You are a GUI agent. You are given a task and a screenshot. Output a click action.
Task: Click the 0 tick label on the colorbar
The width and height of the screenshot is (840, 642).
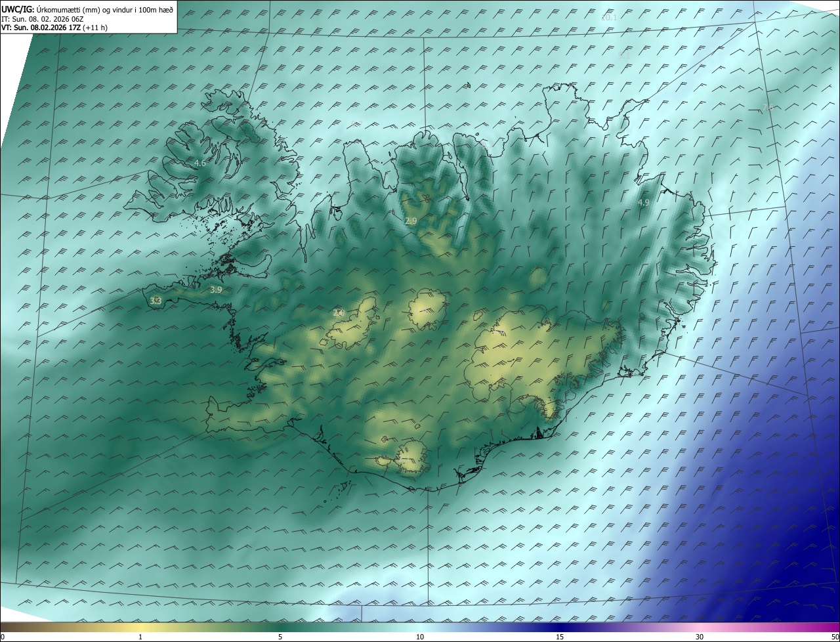[3, 637]
